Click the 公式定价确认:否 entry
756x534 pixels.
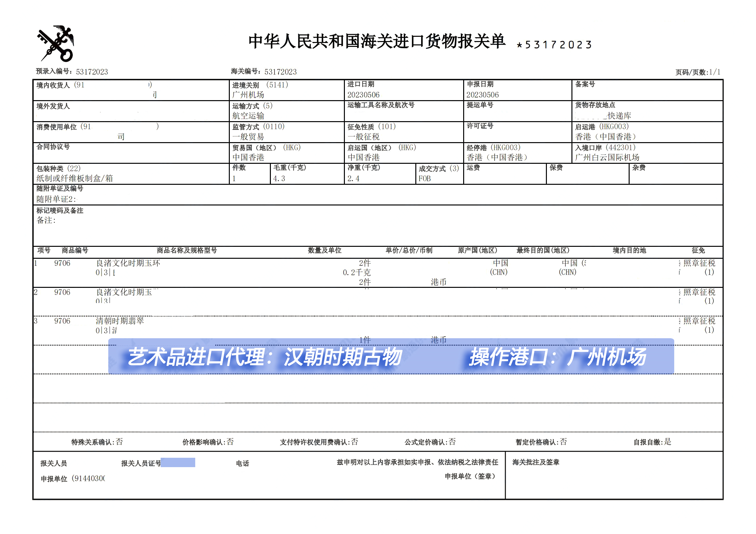[430, 442]
